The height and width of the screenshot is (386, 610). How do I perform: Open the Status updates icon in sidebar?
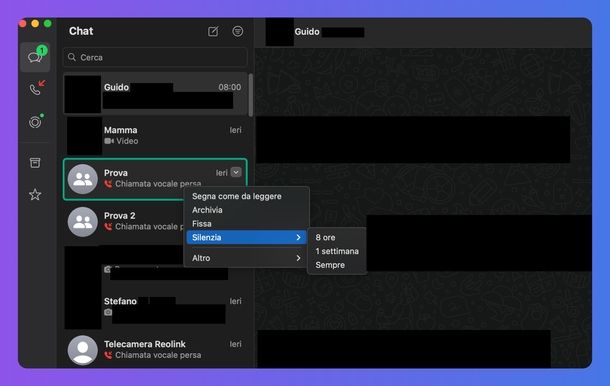click(35, 122)
